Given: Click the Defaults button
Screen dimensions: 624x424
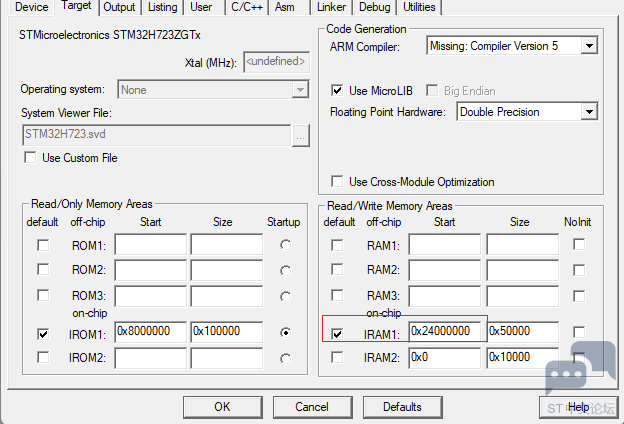Looking at the screenshot, I should [x=402, y=407].
